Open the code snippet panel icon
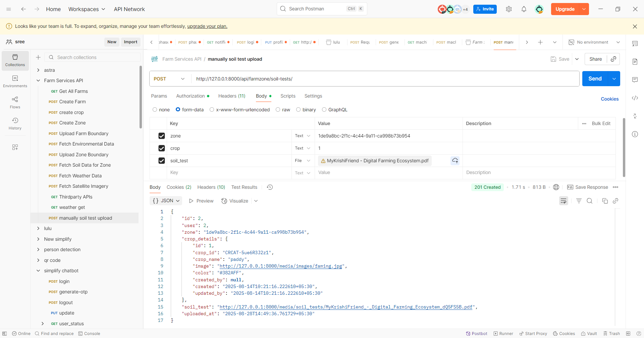Screen dimensions: 644x338 point(635,98)
